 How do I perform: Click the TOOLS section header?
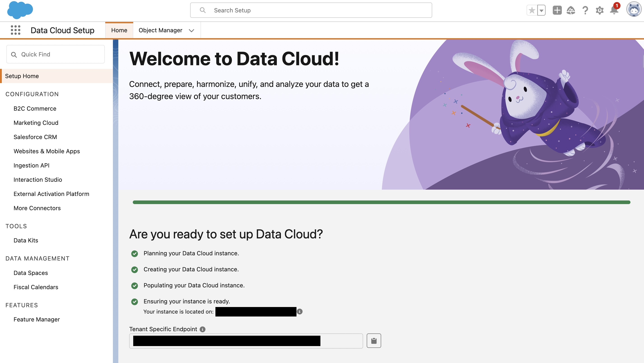tap(16, 226)
